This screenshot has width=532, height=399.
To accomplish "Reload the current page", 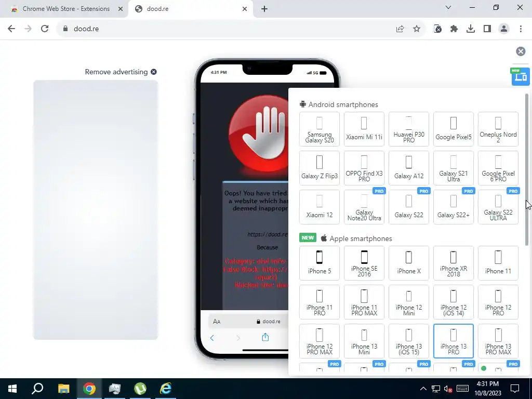I will [45, 29].
